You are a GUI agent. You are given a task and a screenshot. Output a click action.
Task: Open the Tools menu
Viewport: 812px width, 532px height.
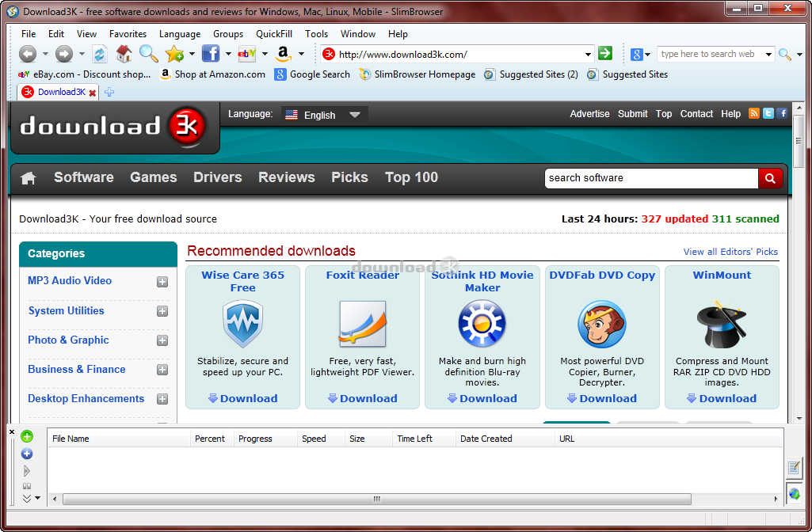point(316,34)
